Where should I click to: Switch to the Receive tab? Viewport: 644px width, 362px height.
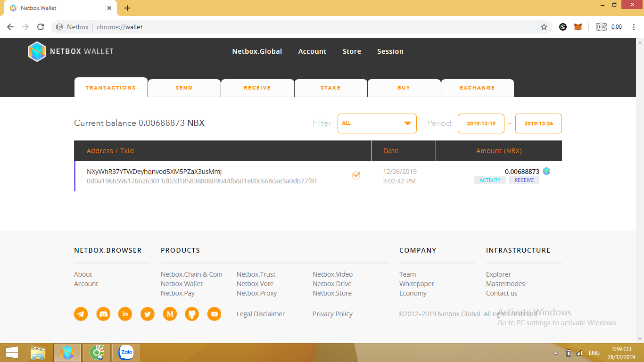(257, 88)
